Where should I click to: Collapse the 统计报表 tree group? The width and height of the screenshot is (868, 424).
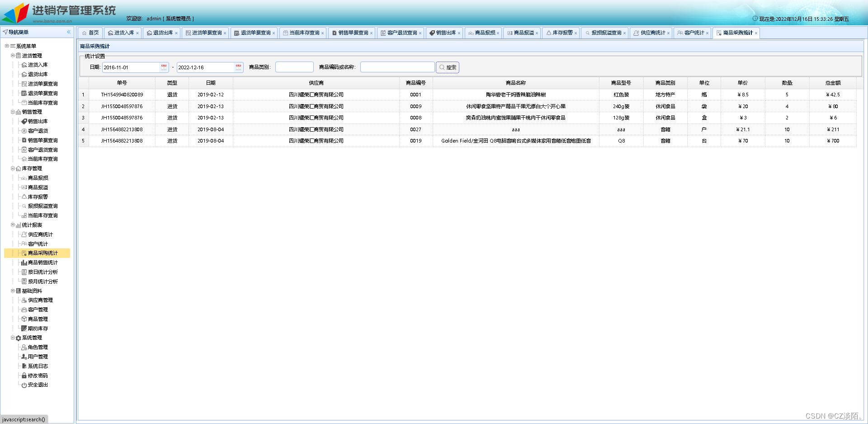[x=13, y=225]
